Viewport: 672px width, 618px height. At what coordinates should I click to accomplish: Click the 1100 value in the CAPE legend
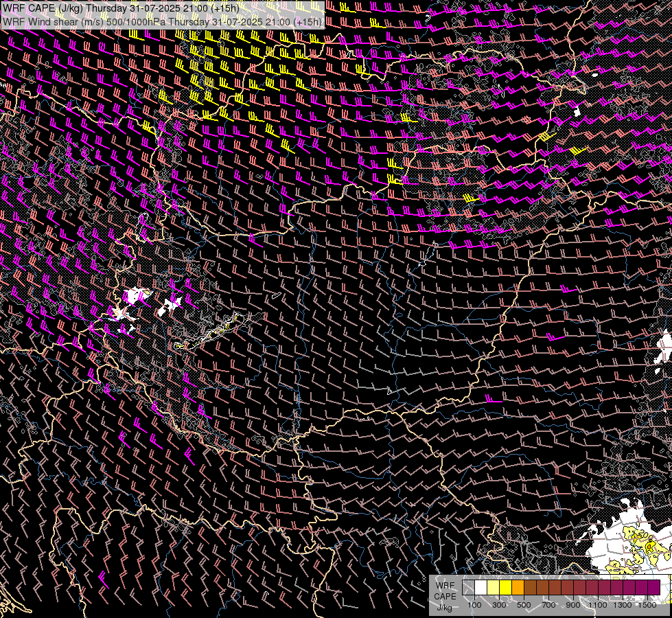coord(598,605)
